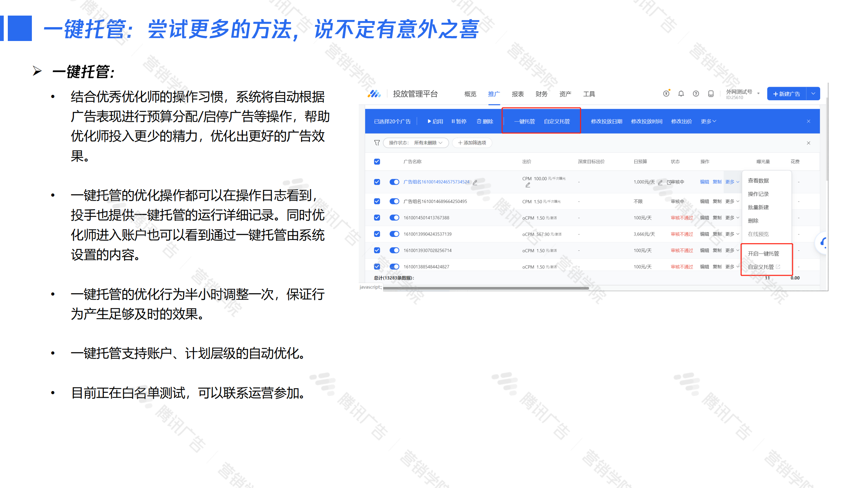The height and width of the screenshot is (488, 868).
Task: Open the 外网测试号 account dropdown
Action: click(x=743, y=94)
